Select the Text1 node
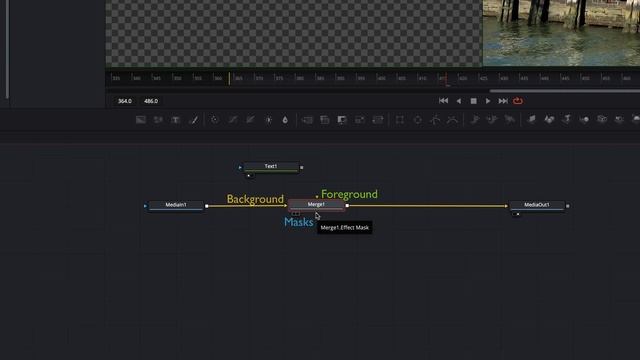Viewport: 640px width, 360px height. (x=271, y=167)
